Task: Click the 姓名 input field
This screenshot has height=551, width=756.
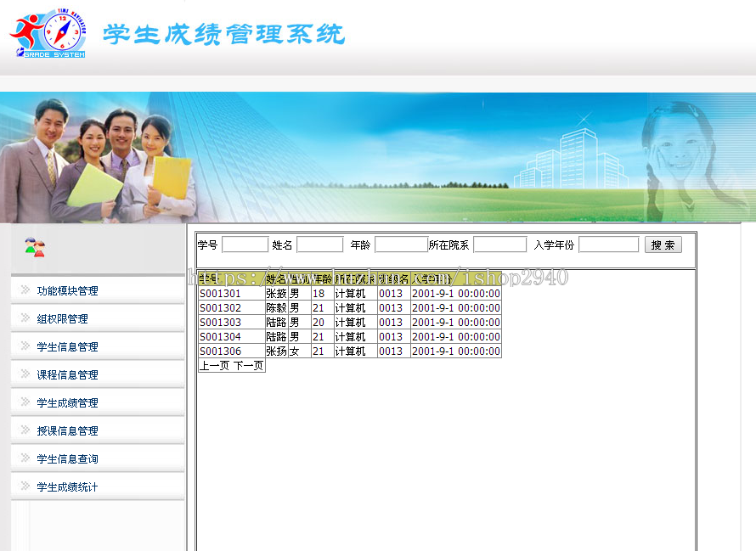Action: coord(320,244)
